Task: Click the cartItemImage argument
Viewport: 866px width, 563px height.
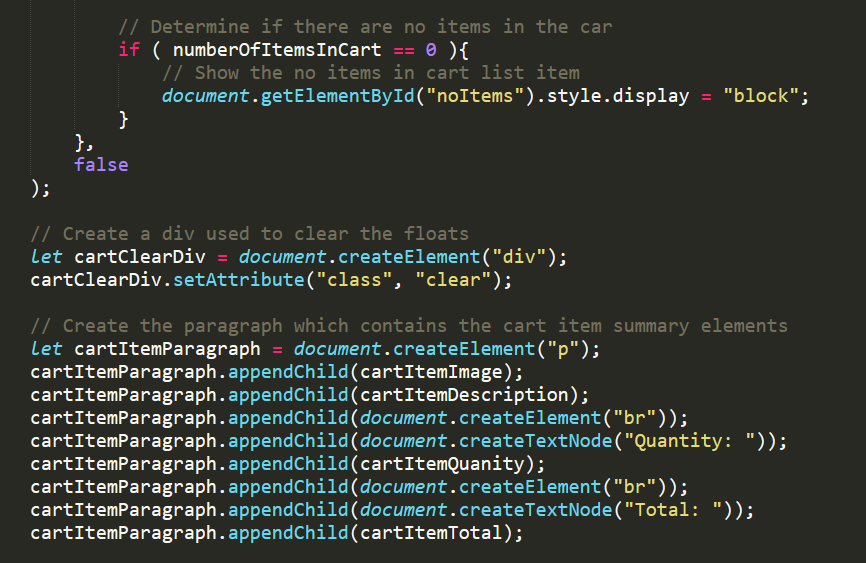Action: coord(431,372)
